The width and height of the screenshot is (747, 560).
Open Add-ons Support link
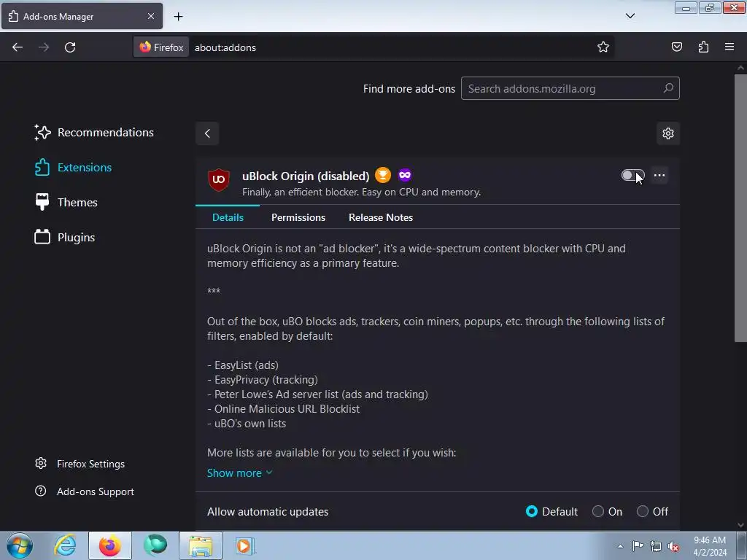click(85, 491)
